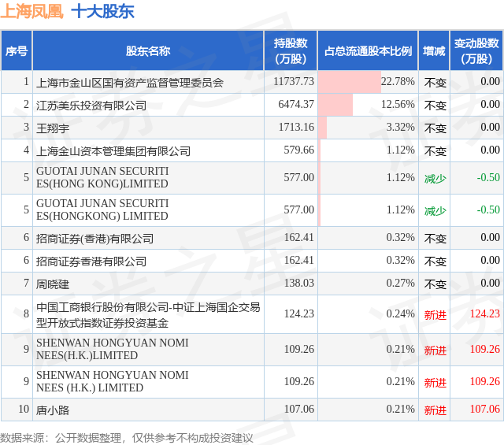The height and width of the screenshot is (445, 504).
Task: Click the 138.03 holding value
Action: pos(298,283)
